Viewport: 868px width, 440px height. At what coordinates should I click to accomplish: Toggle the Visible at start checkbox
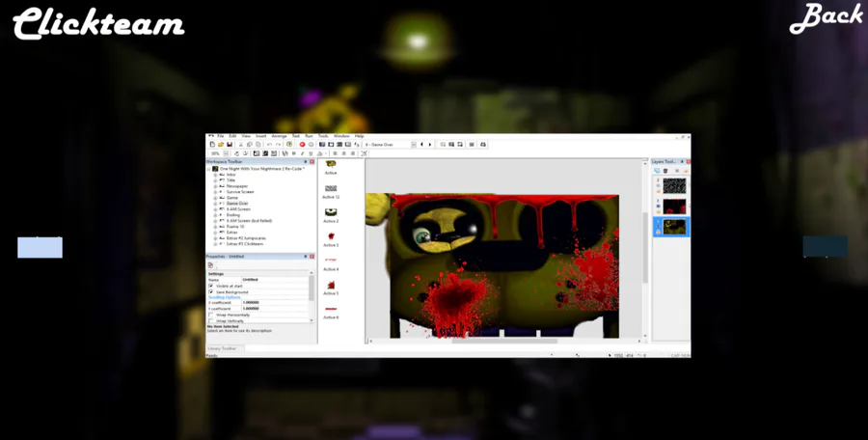coord(210,286)
